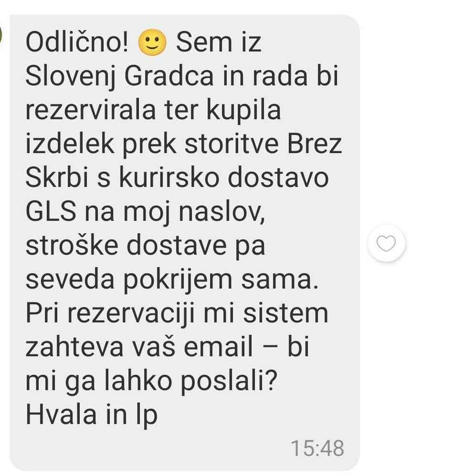
Task: Select the word 'storitve' in the message
Action: (x=232, y=143)
